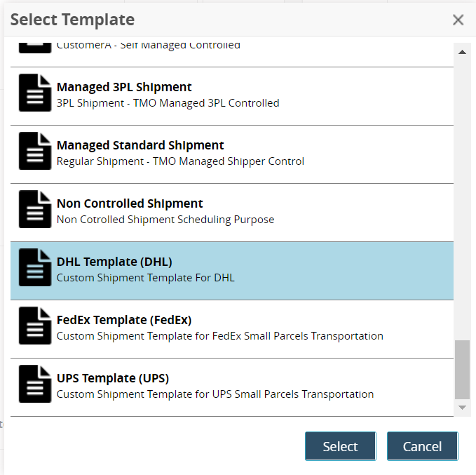The height and width of the screenshot is (475, 476).
Task: Select the Non Controlled Shipment title
Action: (x=130, y=203)
